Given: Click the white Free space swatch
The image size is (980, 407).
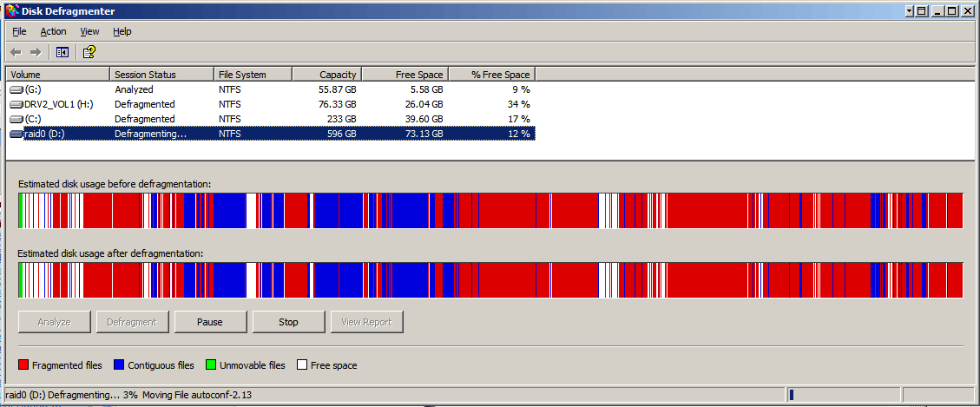Looking at the screenshot, I should (x=302, y=365).
